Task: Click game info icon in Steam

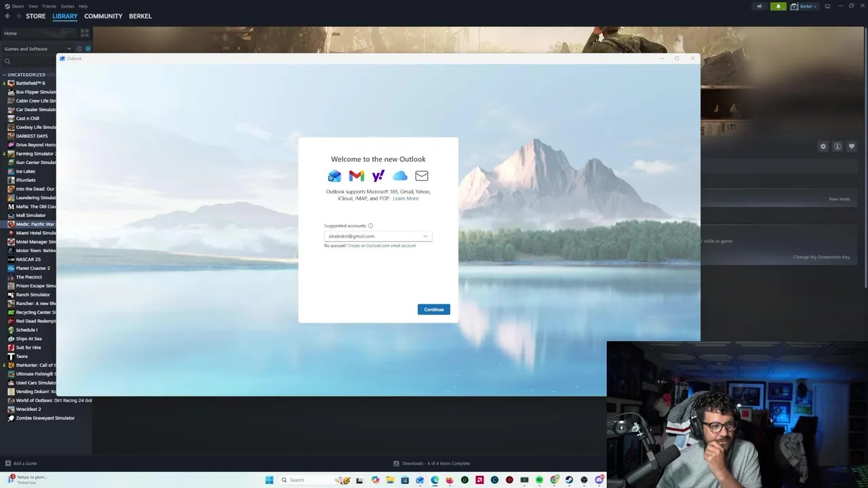Action: click(837, 146)
